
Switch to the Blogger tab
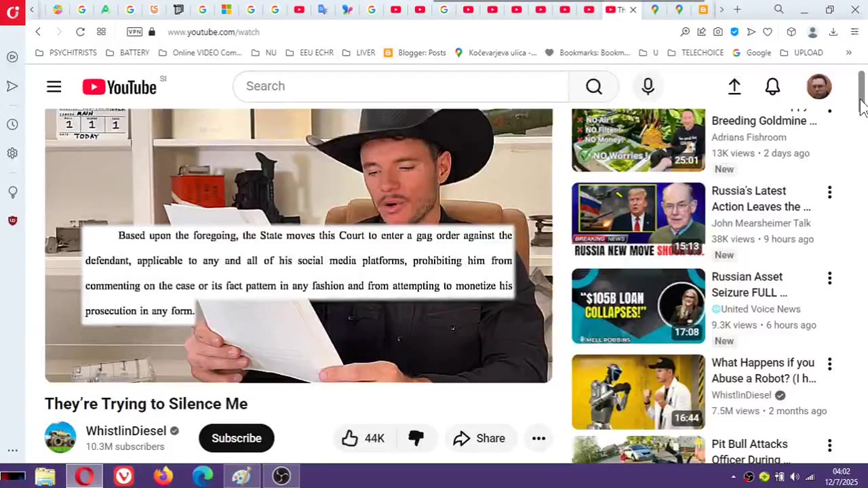pos(703,9)
